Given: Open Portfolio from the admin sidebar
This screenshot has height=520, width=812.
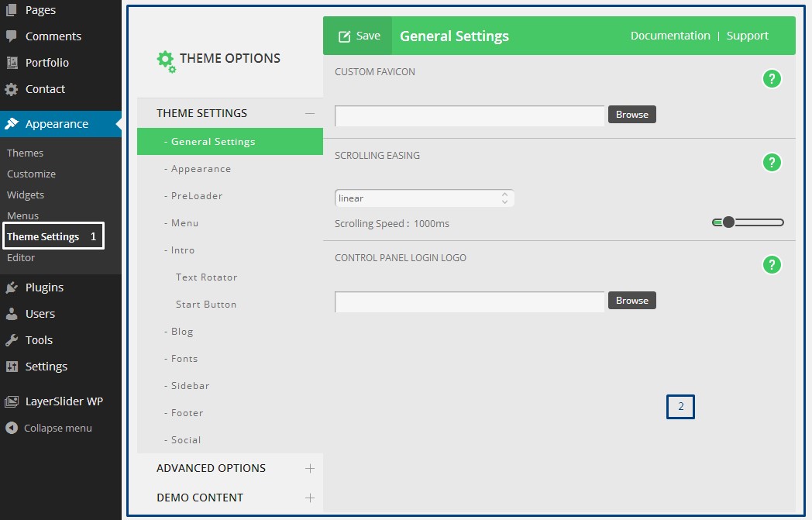Looking at the screenshot, I should click(10, 62).
